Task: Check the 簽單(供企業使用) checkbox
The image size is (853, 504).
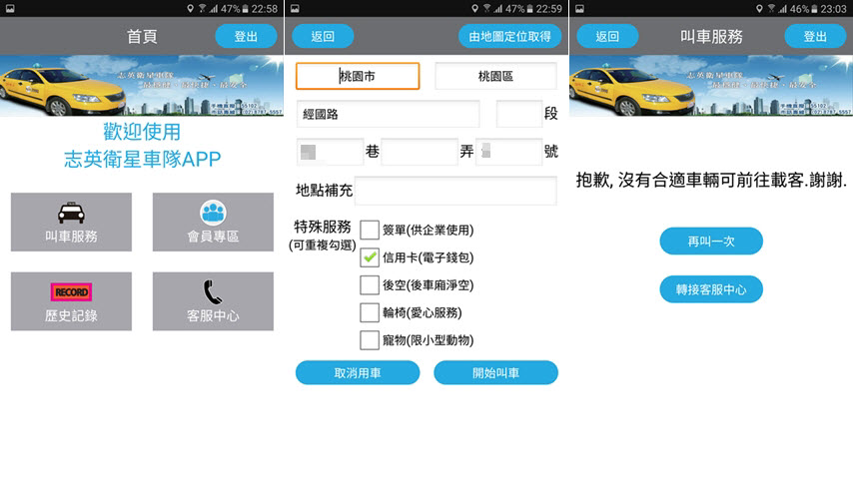Action: click(x=370, y=230)
